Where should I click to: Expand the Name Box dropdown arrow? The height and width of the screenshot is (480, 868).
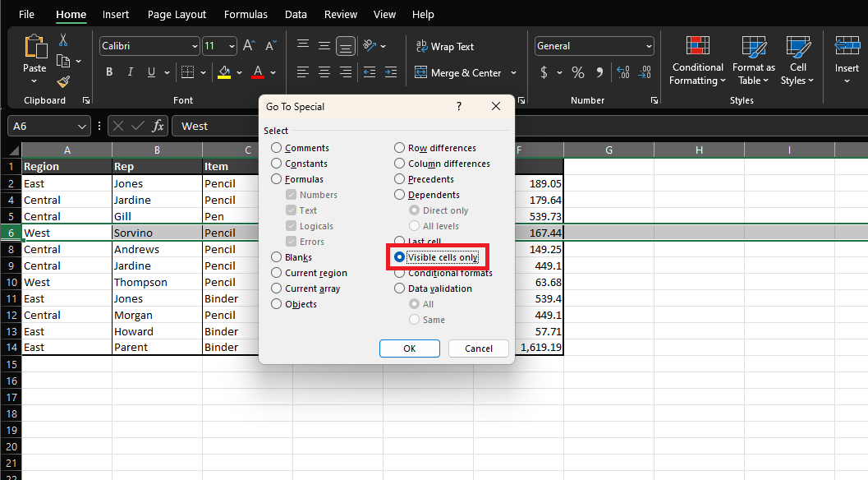coord(82,127)
